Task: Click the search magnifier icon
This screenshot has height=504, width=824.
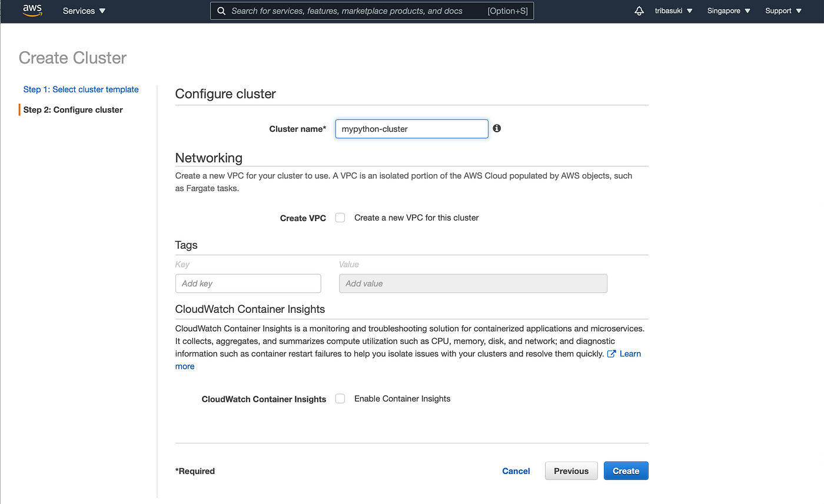Action: [221, 11]
